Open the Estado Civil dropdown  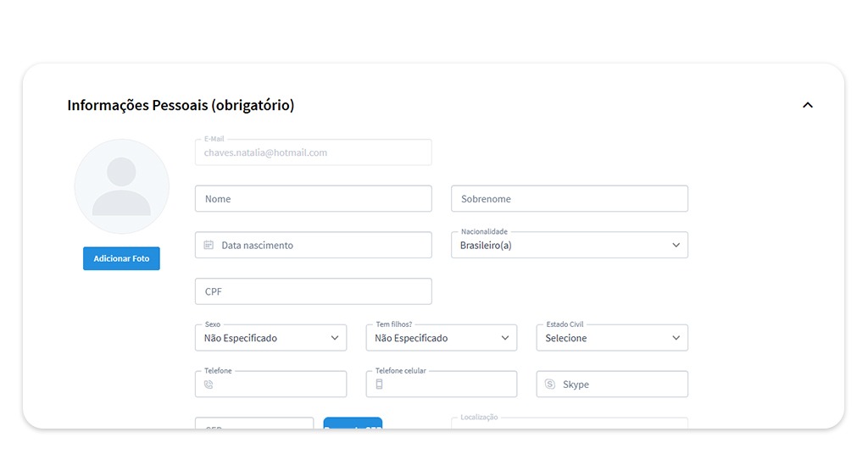tap(611, 338)
